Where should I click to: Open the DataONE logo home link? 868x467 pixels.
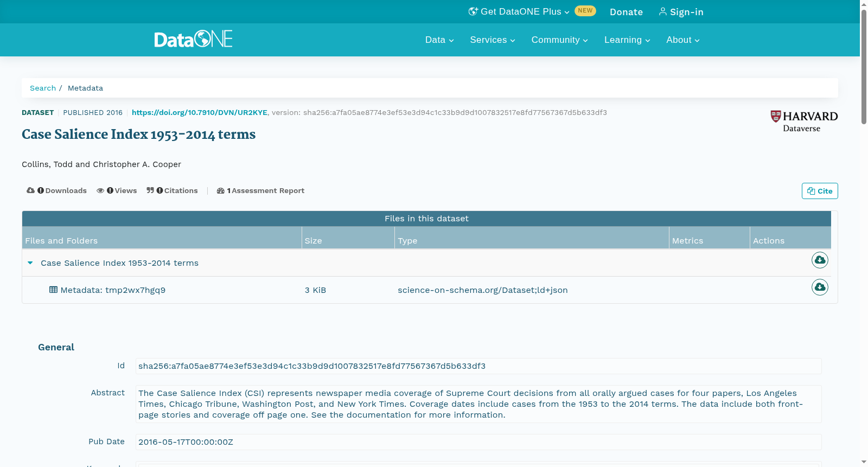point(193,39)
